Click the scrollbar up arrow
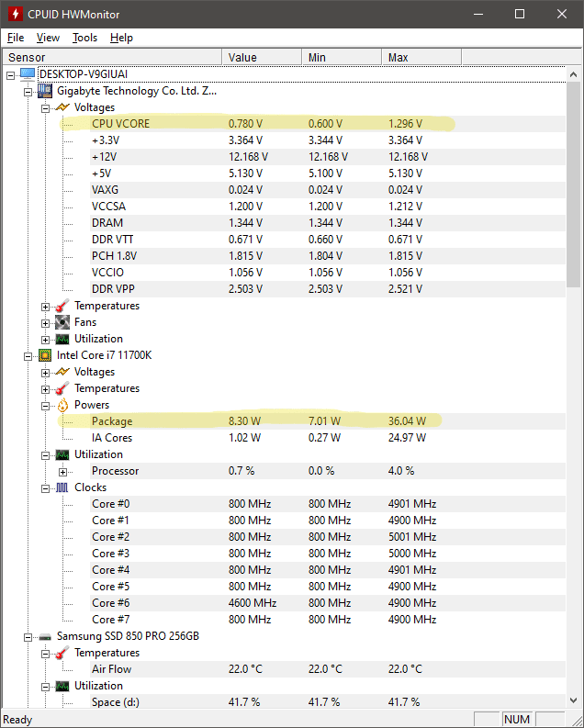 point(573,74)
